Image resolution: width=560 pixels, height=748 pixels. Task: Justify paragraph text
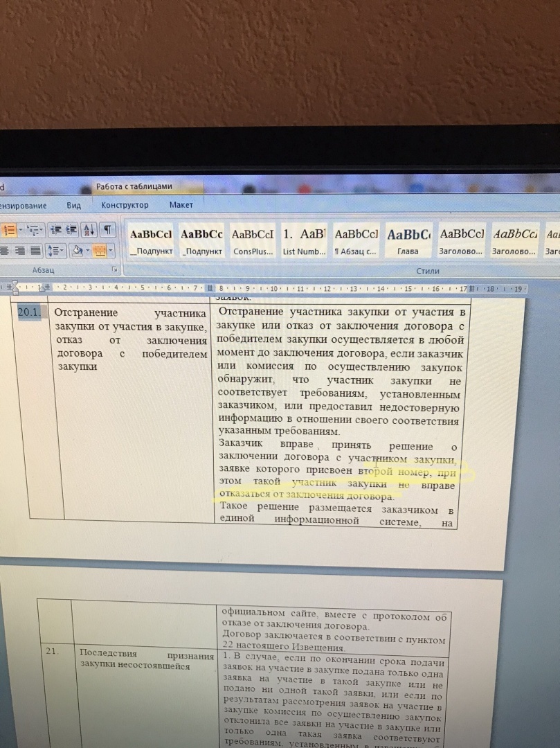35,250
